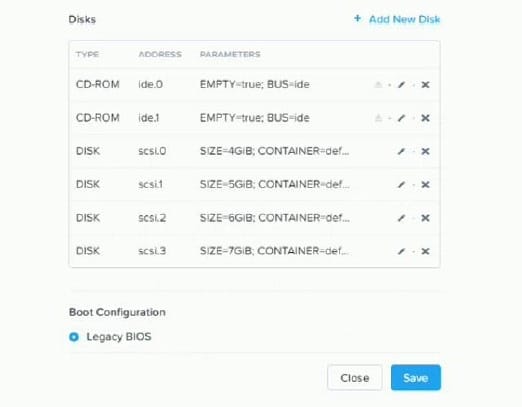Edit the 5GiB disk at scsi.1
The height and width of the screenshot is (407, 522).
401,184
